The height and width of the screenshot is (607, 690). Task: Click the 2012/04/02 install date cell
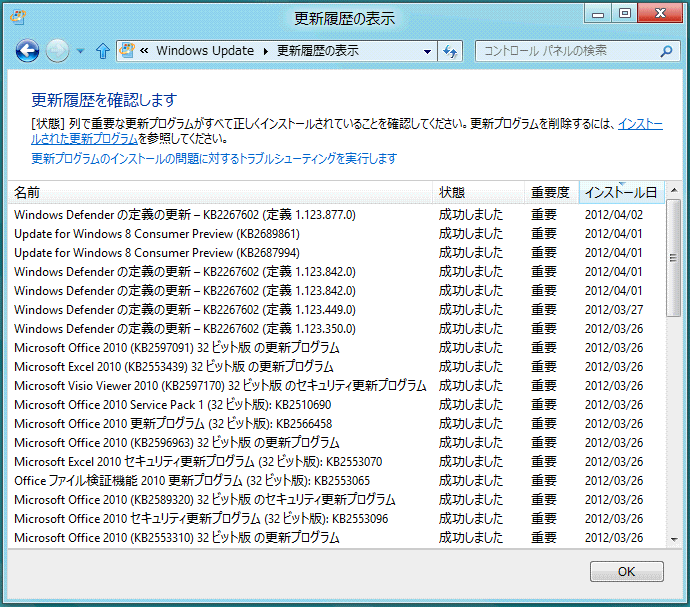614,215
